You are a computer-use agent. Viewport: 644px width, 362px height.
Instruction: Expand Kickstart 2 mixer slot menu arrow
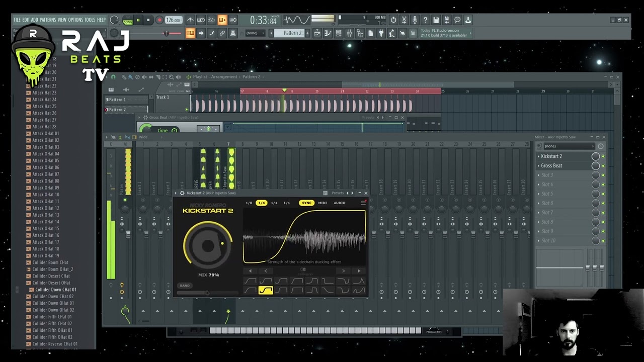pos(538,156)
